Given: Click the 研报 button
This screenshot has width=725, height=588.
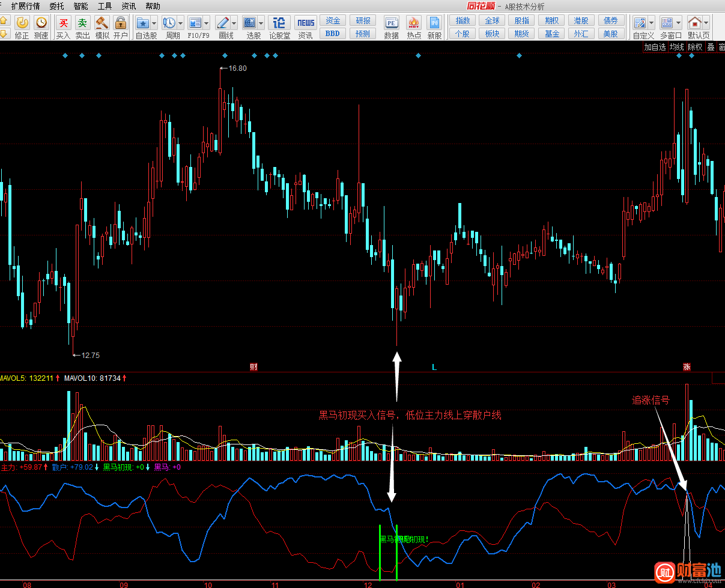Looking at the screenshot, I should (363, 20).
